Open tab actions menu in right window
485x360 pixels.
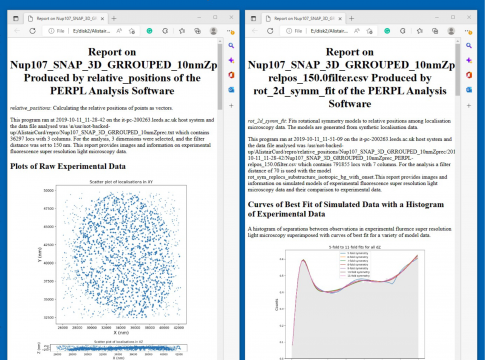pyautogui.click(x=253, y=18)
